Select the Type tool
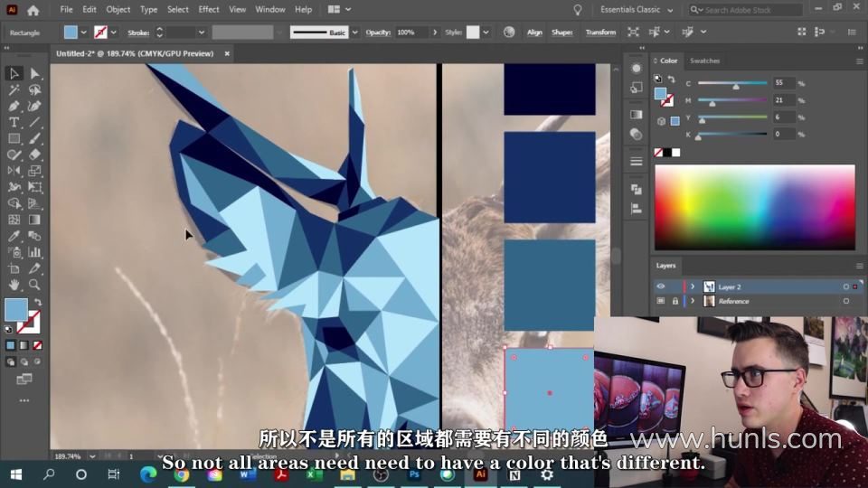This screenshot has height=488, width=868. (14, 122)
